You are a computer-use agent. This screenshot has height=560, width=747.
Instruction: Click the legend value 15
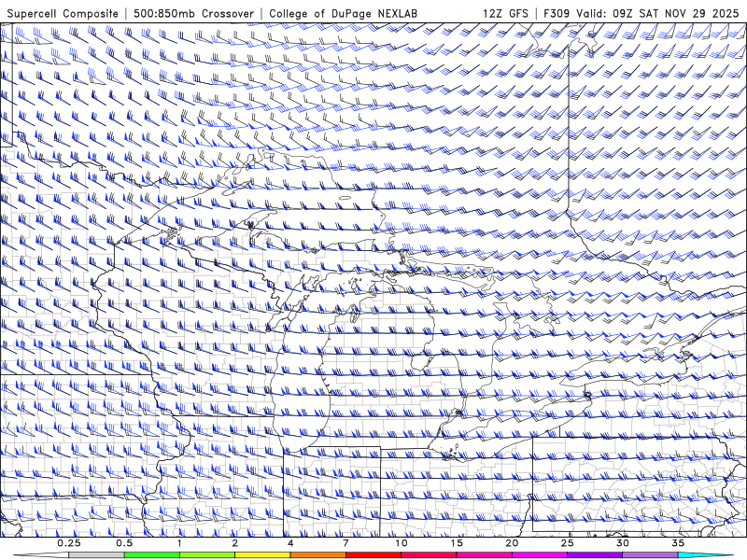click(457, 543)
